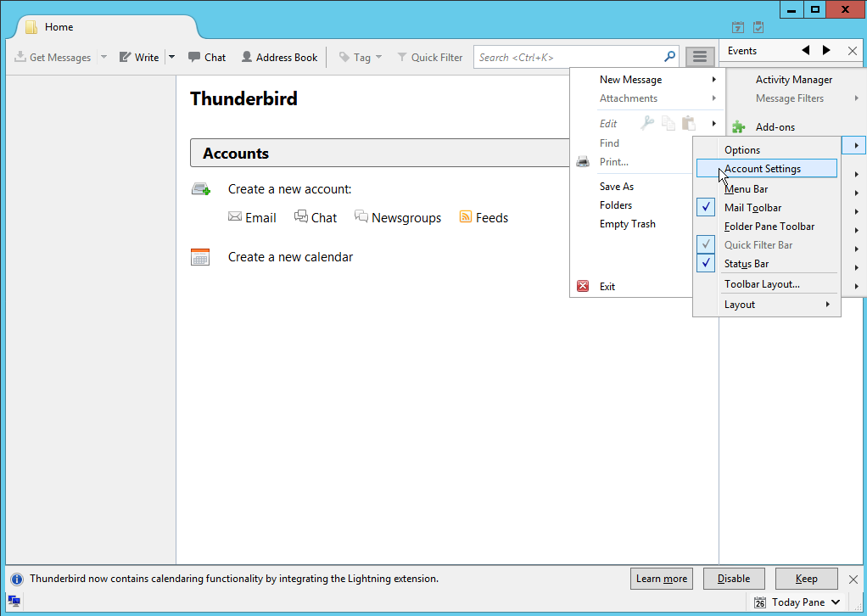Choose Save As from the menu
This screenshot has height=616, width=867.
617,187
